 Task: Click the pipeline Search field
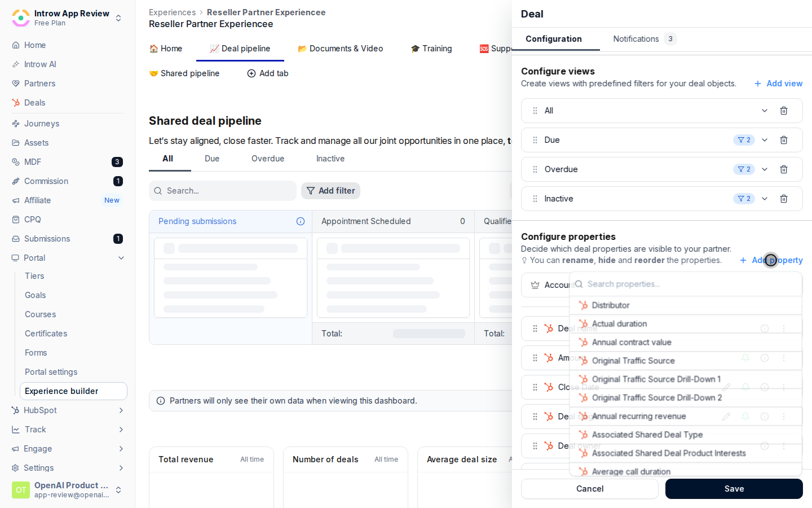pos(223,191)
